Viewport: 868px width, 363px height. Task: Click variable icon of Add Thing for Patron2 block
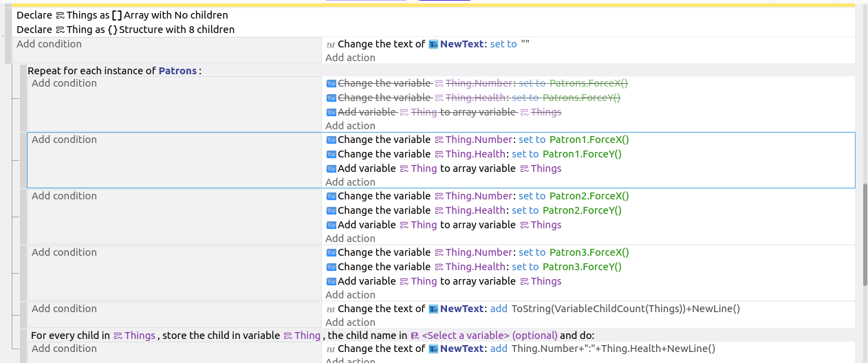tap(331, 225)
